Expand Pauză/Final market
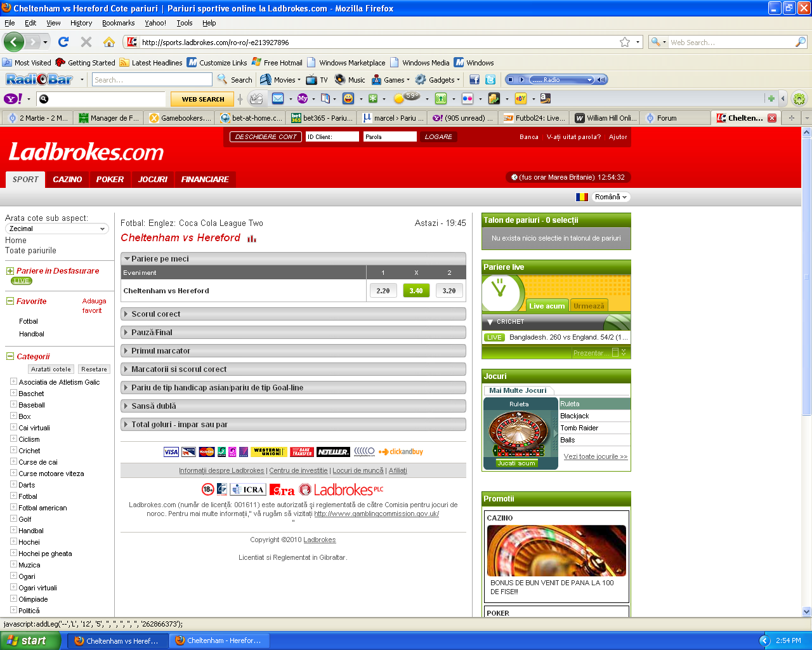Viewport: 812px width, 650px height. (x=293, y=333)
